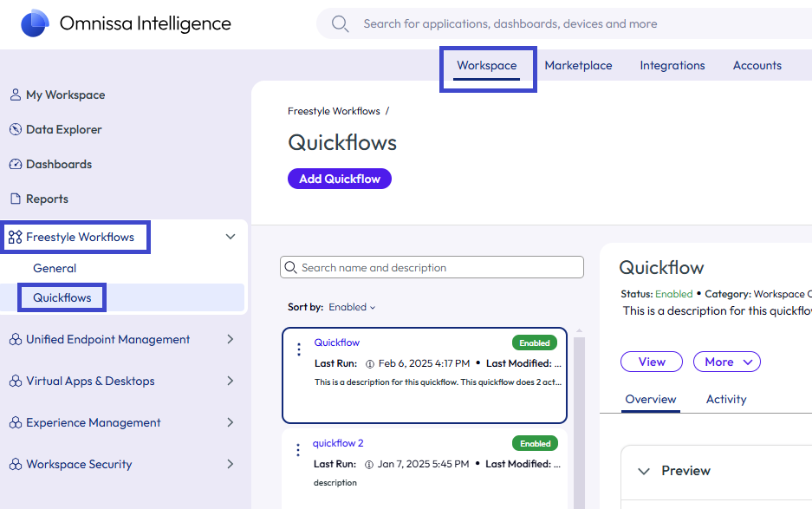812x509 pixels.
Task: Click the Omnissa Intelligence logo icon
Action: coord(35,23)
